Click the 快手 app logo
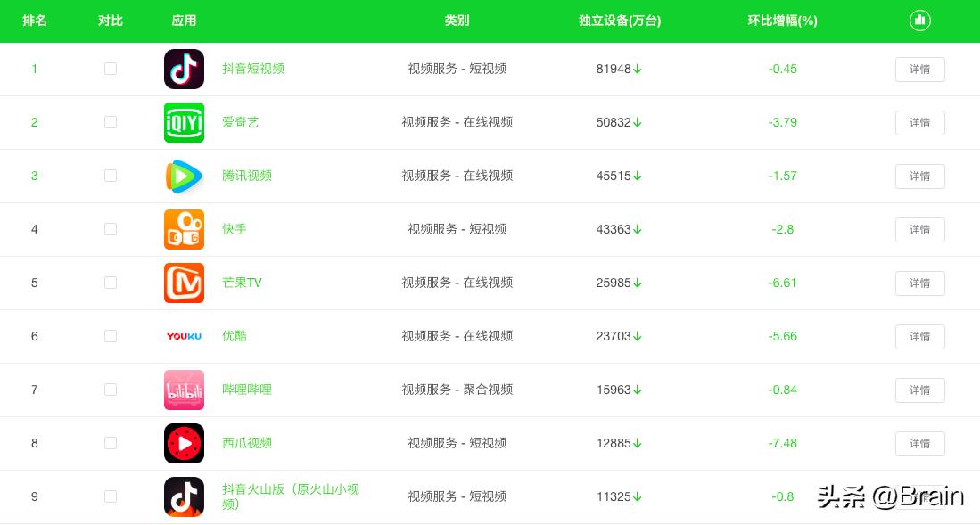Screen dimensions: 980x525 click(x=184, y=229)
